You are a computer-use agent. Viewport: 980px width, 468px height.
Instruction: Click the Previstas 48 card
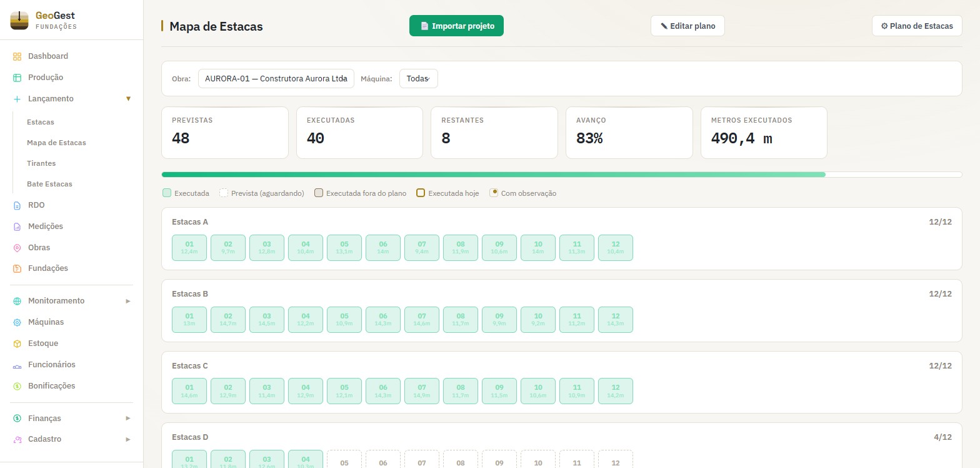225,133
